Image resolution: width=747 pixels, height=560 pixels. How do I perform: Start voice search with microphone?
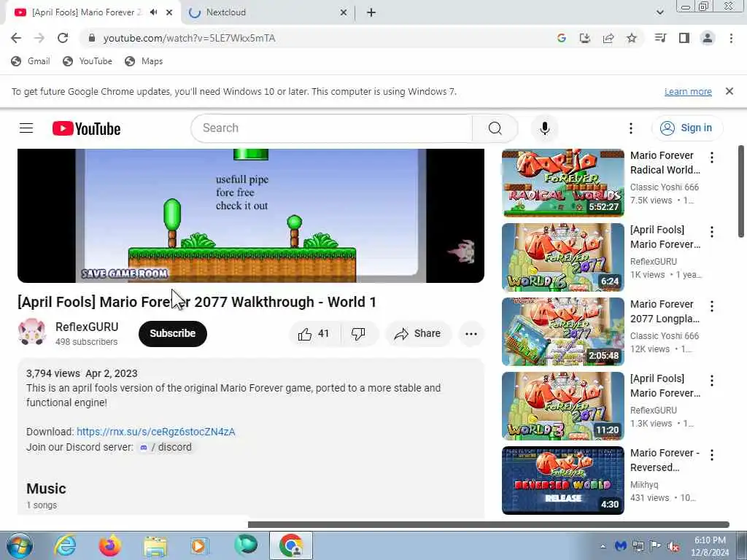tap(544, 128)
